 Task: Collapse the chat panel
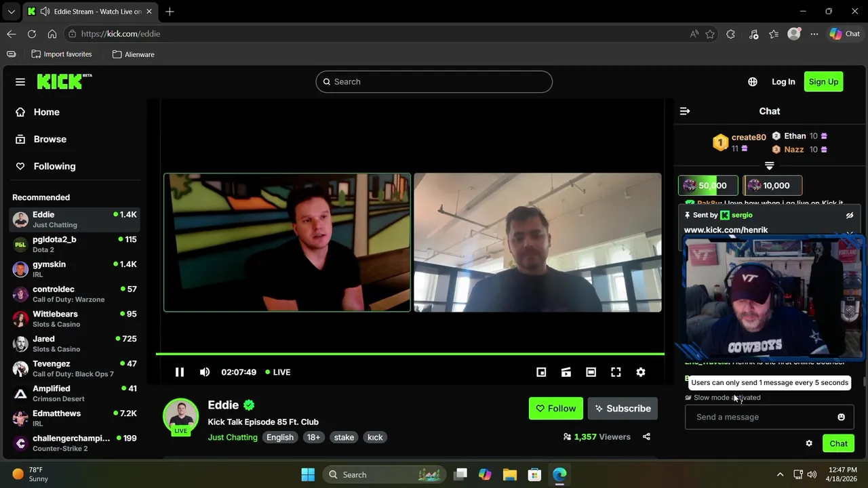click(685, 111)
